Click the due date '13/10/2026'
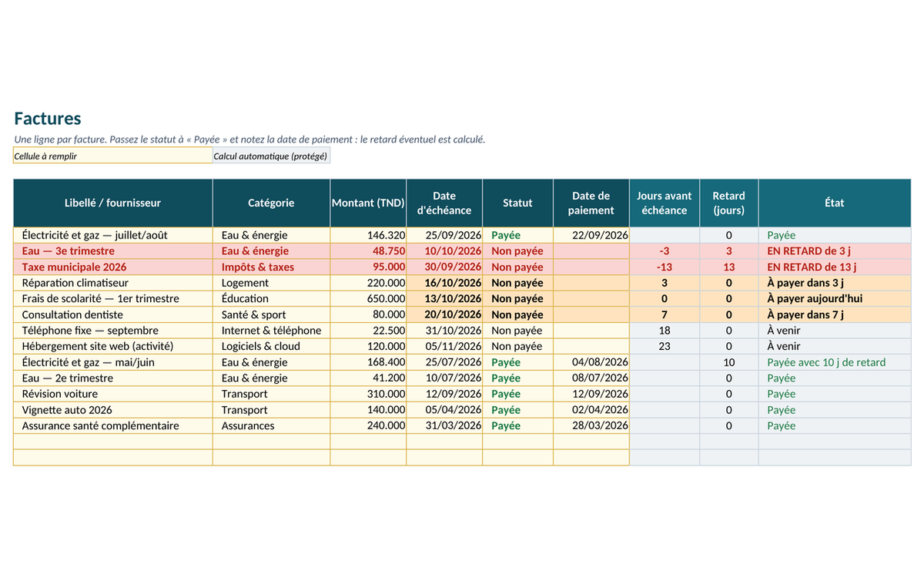 click(x=444, y=298)
